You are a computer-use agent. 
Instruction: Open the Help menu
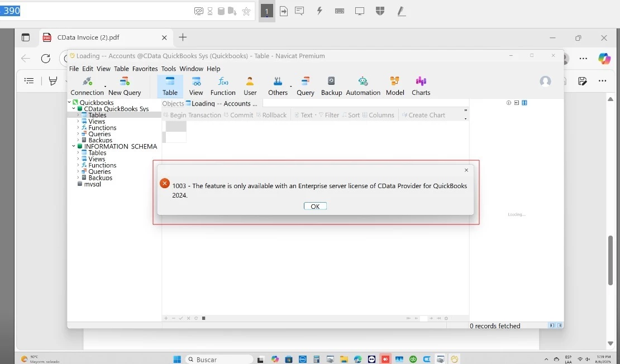[213, 69]
